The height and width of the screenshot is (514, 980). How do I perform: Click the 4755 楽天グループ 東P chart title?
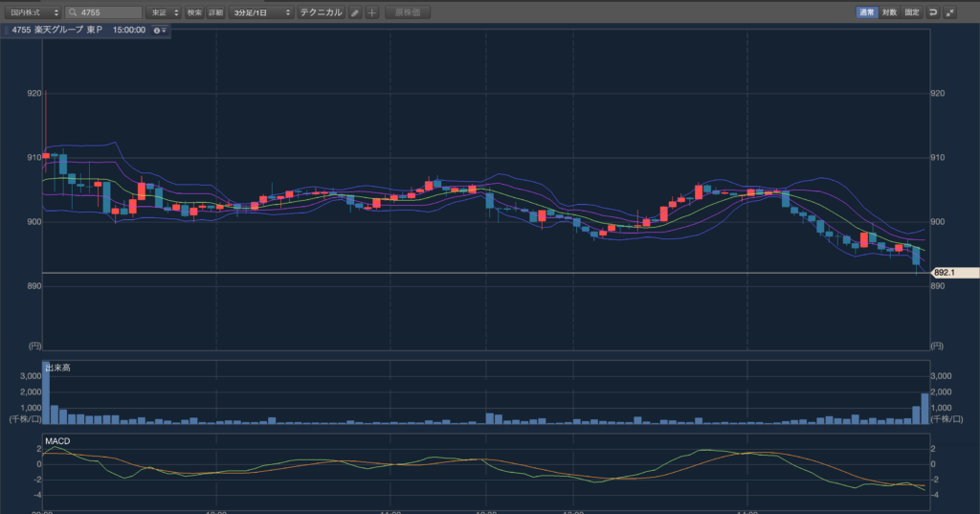(56, 30)
